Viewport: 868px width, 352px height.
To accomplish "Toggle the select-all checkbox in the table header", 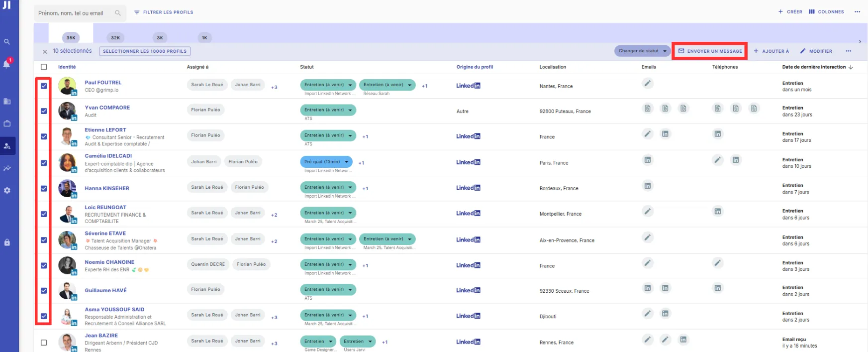I will [x=44, y=67].
